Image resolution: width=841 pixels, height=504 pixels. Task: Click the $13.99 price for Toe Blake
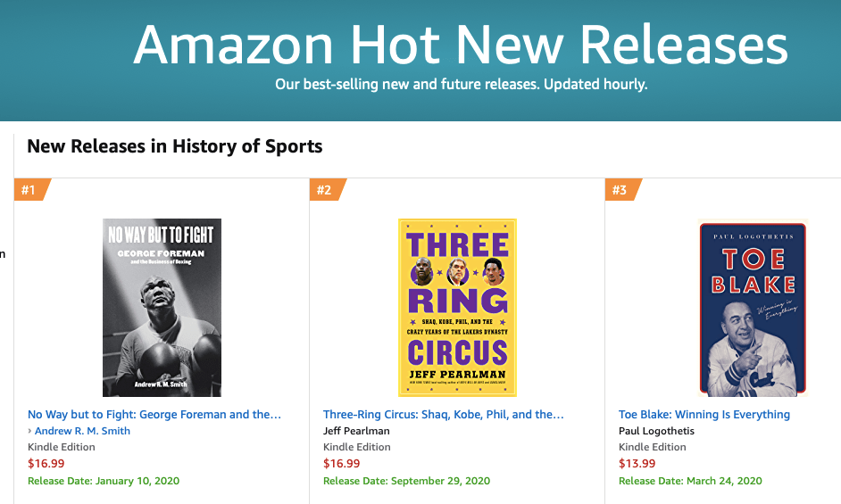[637, 464]
